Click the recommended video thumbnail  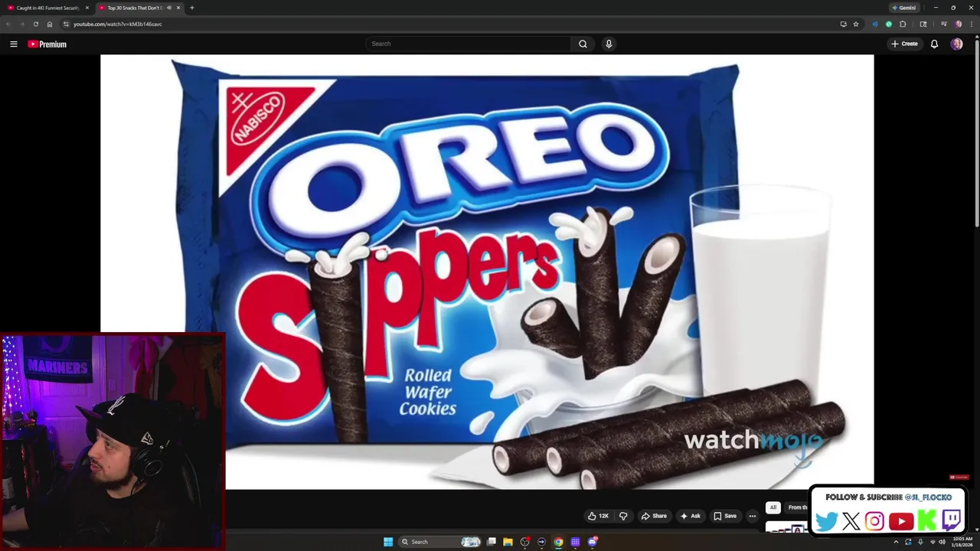[x=786, y=528]
